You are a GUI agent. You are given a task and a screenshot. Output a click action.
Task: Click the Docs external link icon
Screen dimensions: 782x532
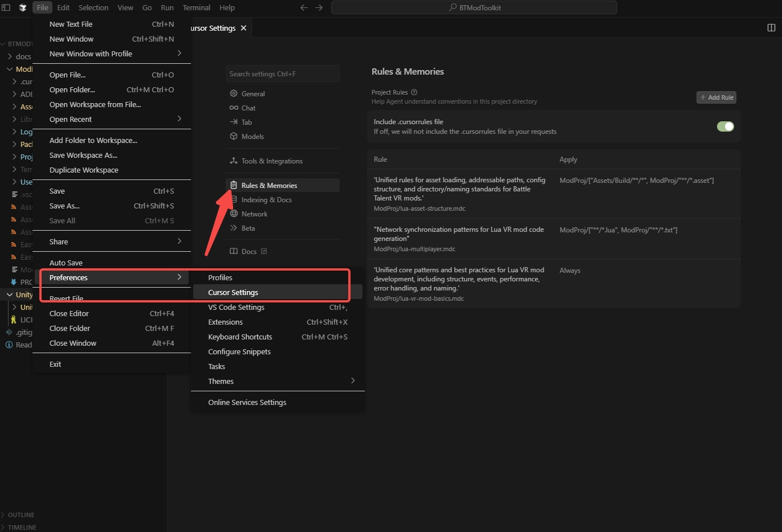pyautogui.click(x=264, y=251)
